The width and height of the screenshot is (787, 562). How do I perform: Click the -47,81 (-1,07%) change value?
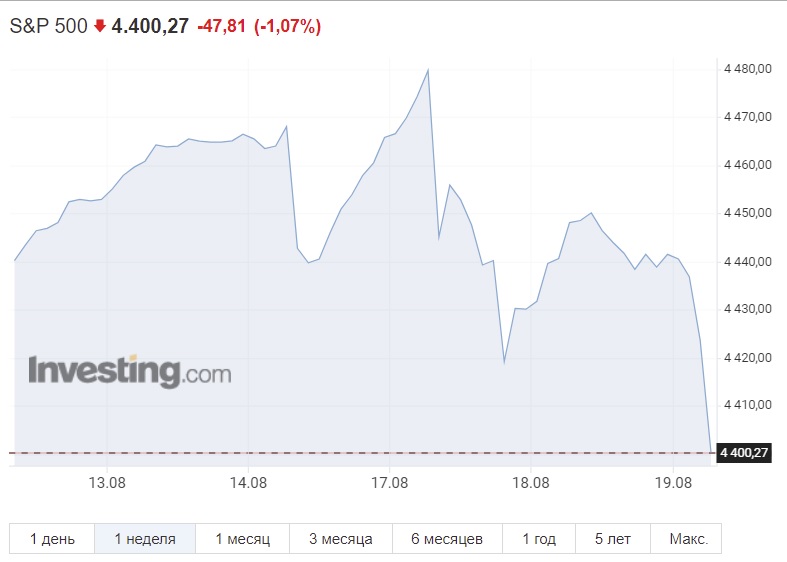pos(259,26)
